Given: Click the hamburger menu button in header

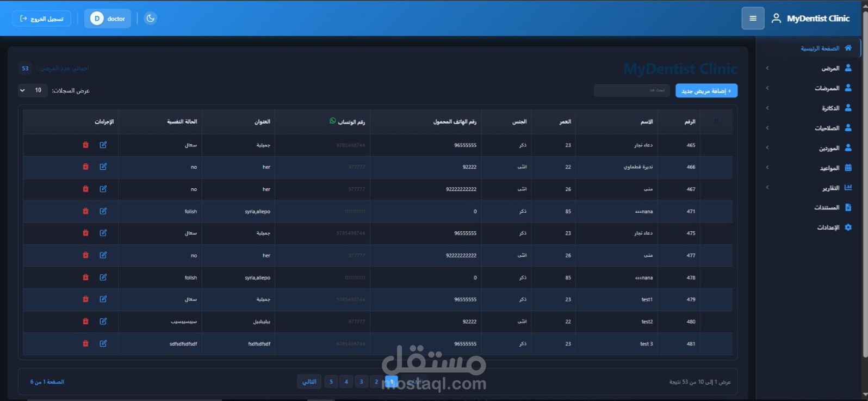Looking at the screenshot, I should [753, 18].
